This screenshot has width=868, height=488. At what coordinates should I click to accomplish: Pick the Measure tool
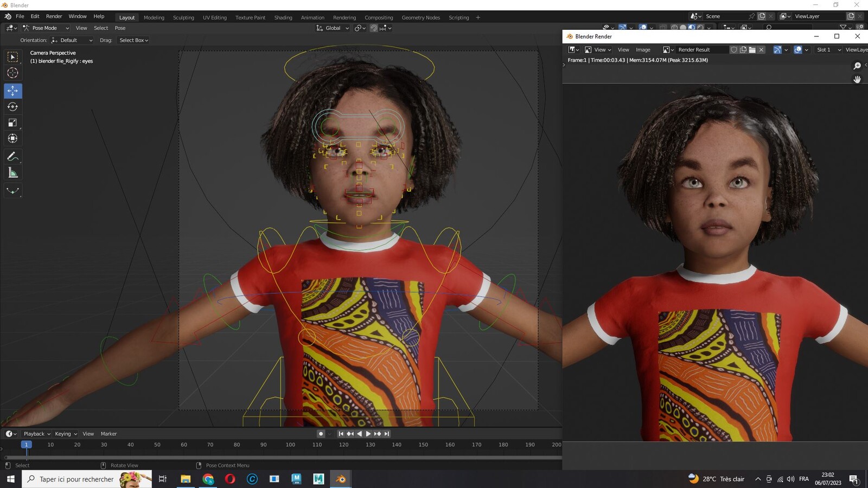pyautogui.click(x=13, y=173)
